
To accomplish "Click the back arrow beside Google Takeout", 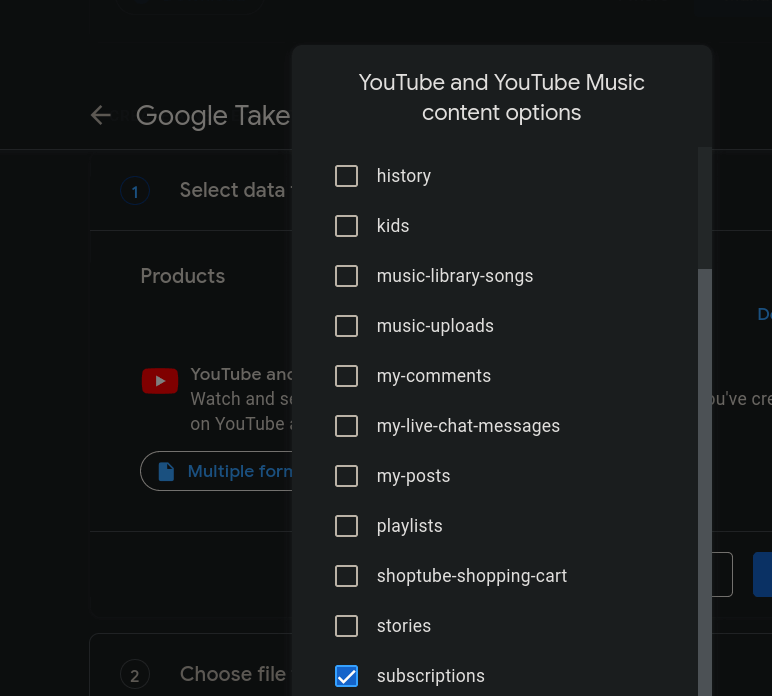I will point(101,115).
